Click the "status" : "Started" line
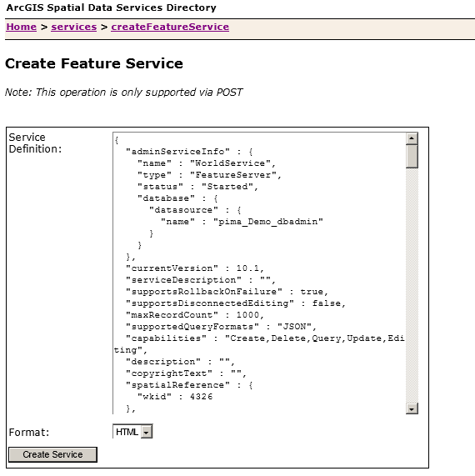The width and height of the screenshot is (475, 476). click(x=197, y=187)
